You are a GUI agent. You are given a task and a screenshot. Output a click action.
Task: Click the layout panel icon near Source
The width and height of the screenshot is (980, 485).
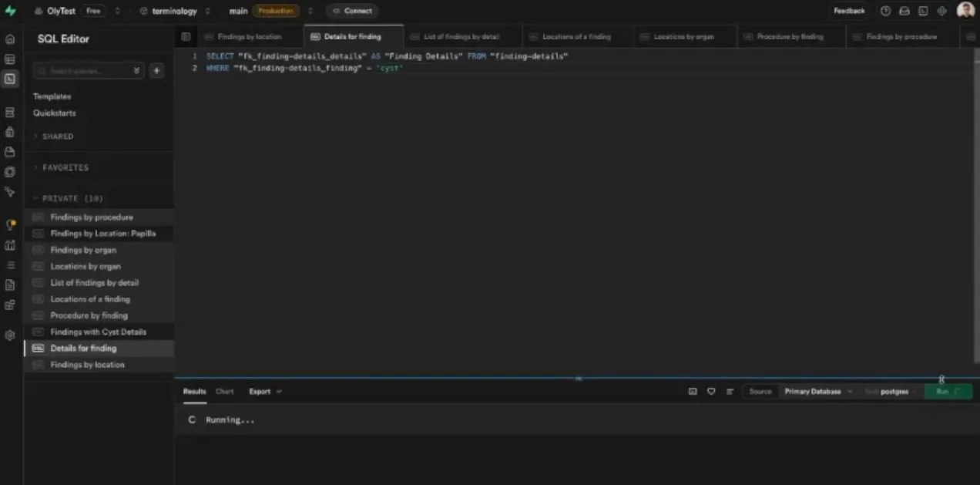pyautogui.click(x=692, y=391)
